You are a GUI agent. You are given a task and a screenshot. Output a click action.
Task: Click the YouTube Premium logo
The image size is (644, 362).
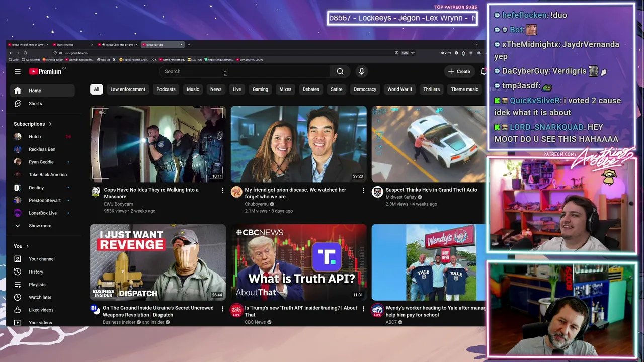(45, 71)
